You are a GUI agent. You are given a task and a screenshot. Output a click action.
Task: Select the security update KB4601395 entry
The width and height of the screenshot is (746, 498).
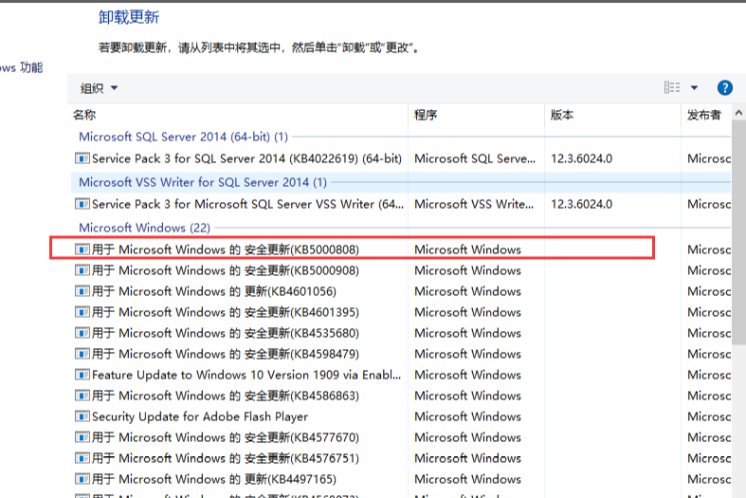click(225, 312)
